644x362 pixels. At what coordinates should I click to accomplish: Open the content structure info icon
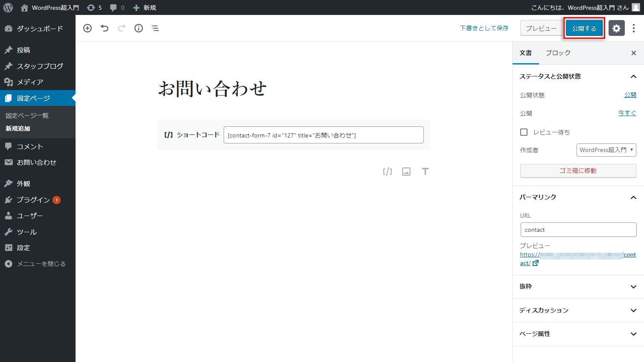pyautogui.click(x=139, y=28)
